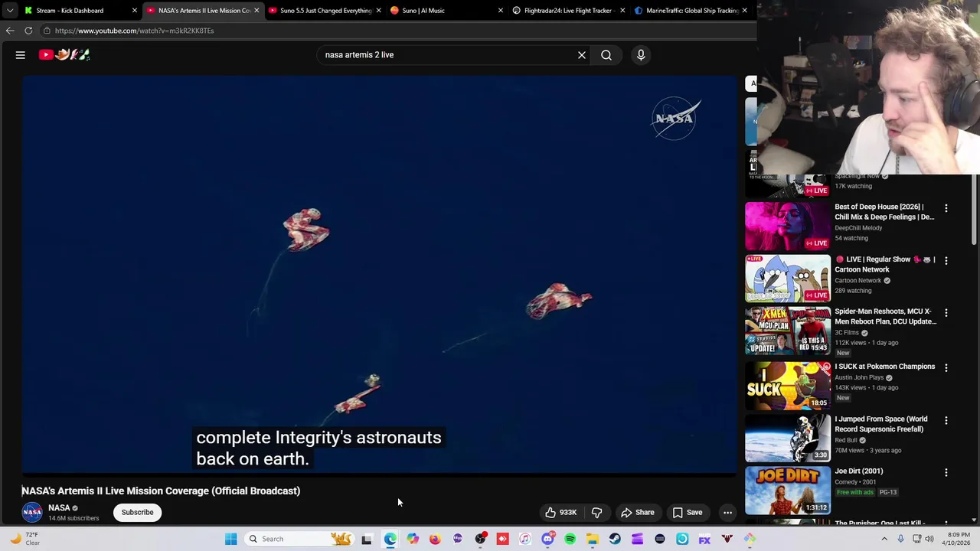Switch to the MarineTraffic Global Ship Tracking tab
The width and height of the screenshot is (980, 551).
click(691, 11)
